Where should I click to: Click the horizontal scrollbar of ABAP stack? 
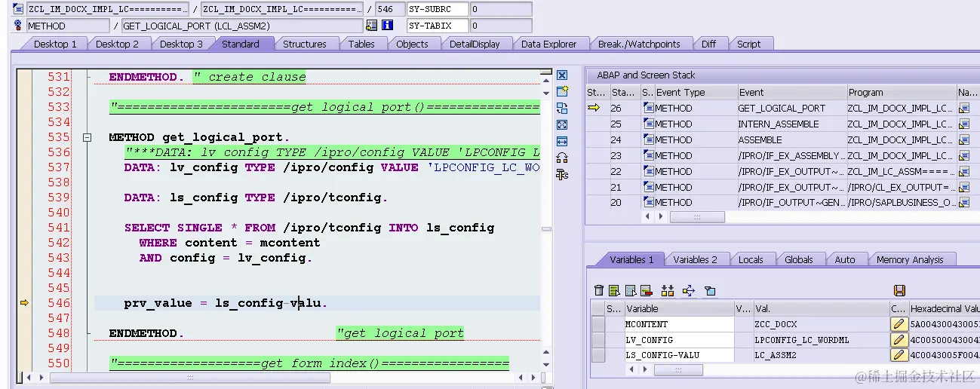[697, 216]
